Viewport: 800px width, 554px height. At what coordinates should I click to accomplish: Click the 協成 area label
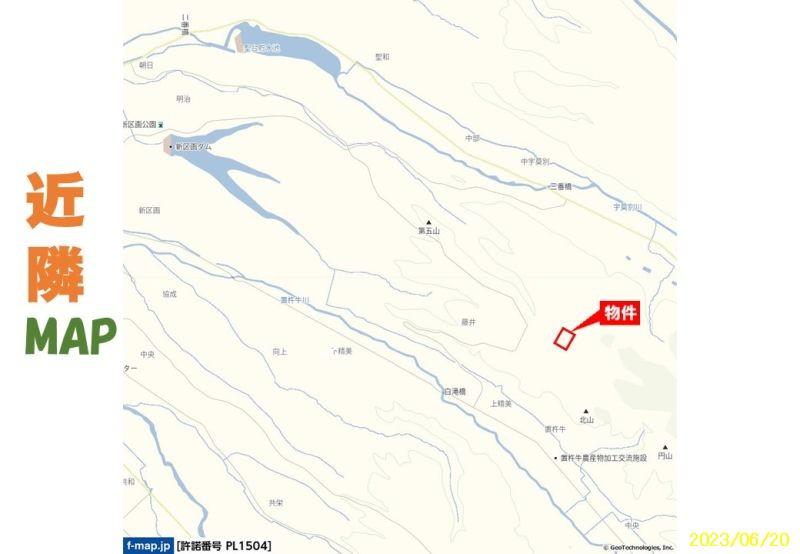[169, 294]
